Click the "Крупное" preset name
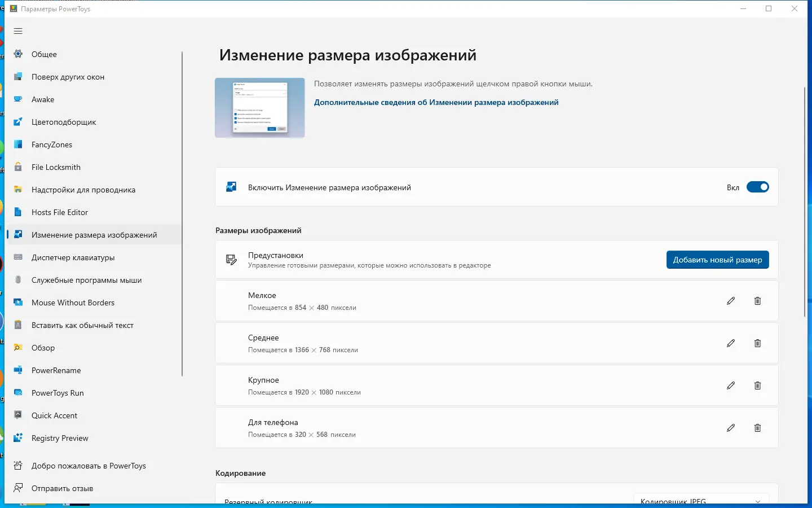Image resolution: width=812 pixels, height=508 pixels. (263, 380)
